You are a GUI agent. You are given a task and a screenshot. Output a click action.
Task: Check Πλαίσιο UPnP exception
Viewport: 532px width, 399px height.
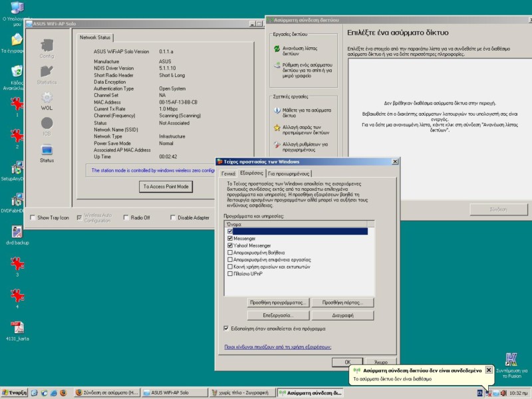[230, 273]
